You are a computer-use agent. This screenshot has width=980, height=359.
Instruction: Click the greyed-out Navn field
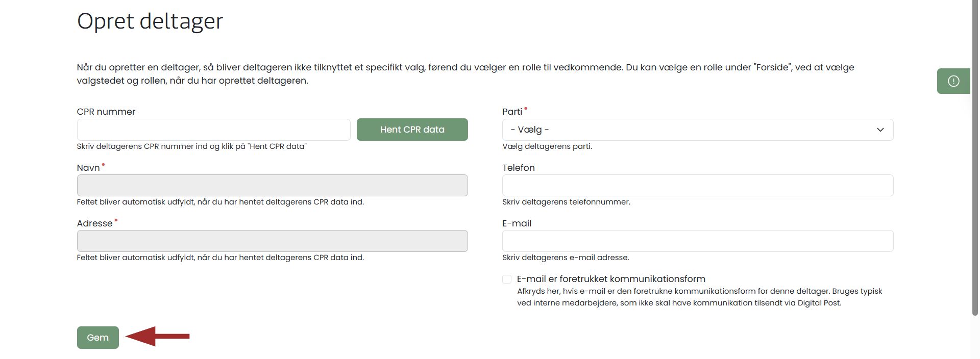coord(272,186)
